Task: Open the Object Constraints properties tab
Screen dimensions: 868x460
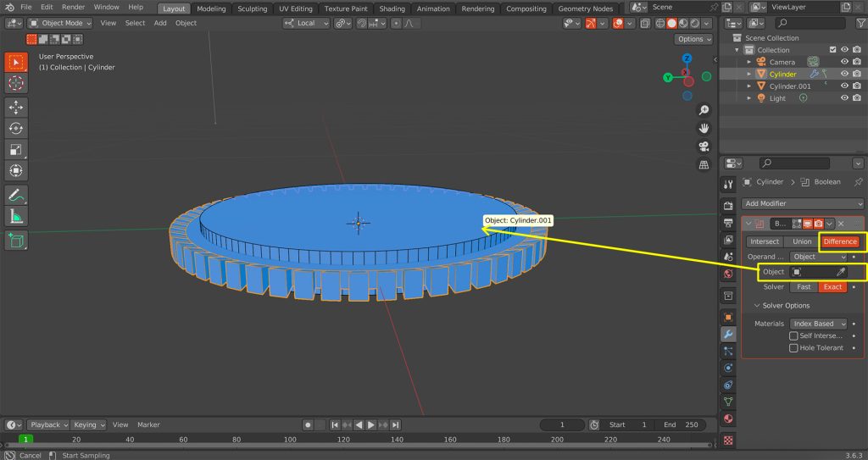Action: click(x=728, y=385)
